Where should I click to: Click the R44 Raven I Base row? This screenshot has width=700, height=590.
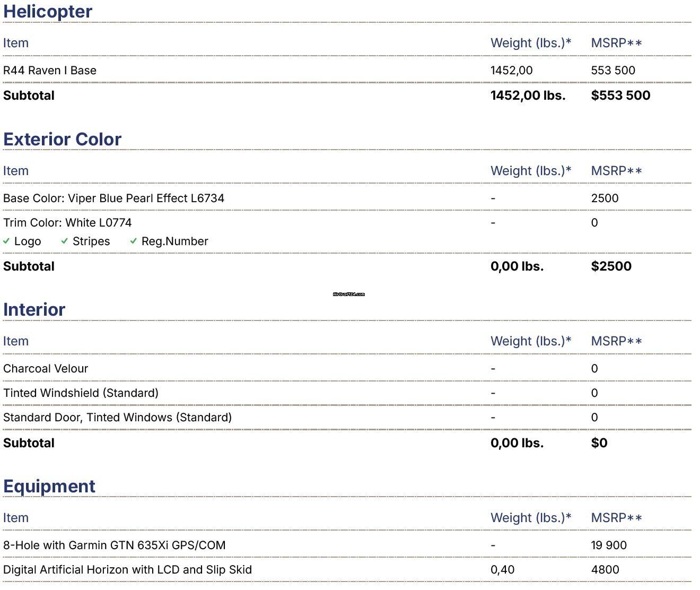50,70
